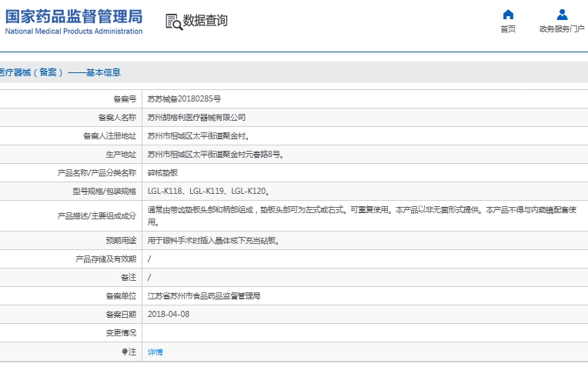Viewport: 588px width, 367px height.
Task: Click the 预期用途 row label
Action: click(x=121, y=241)
